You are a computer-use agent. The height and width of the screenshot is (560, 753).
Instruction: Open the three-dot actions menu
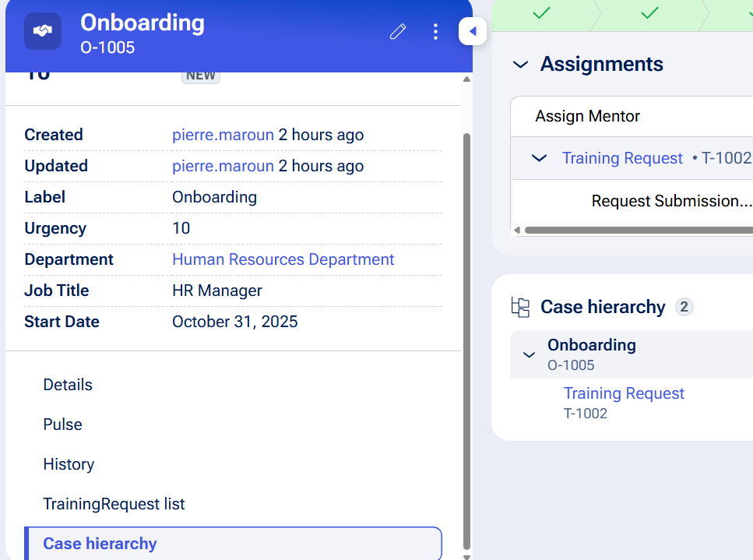[x=435, y=32]
